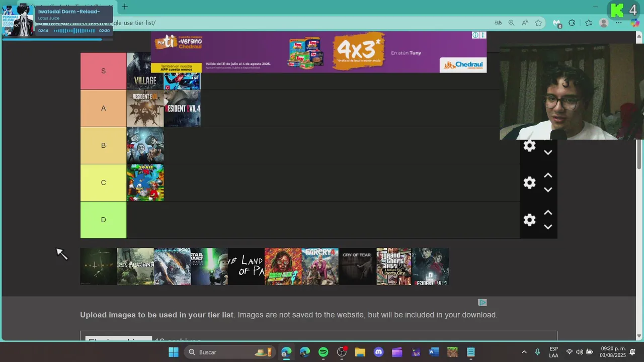Viewport: 644px width, 362px height.
Task: Open OBS Studio from the taskbar
Action: (342, 352)
